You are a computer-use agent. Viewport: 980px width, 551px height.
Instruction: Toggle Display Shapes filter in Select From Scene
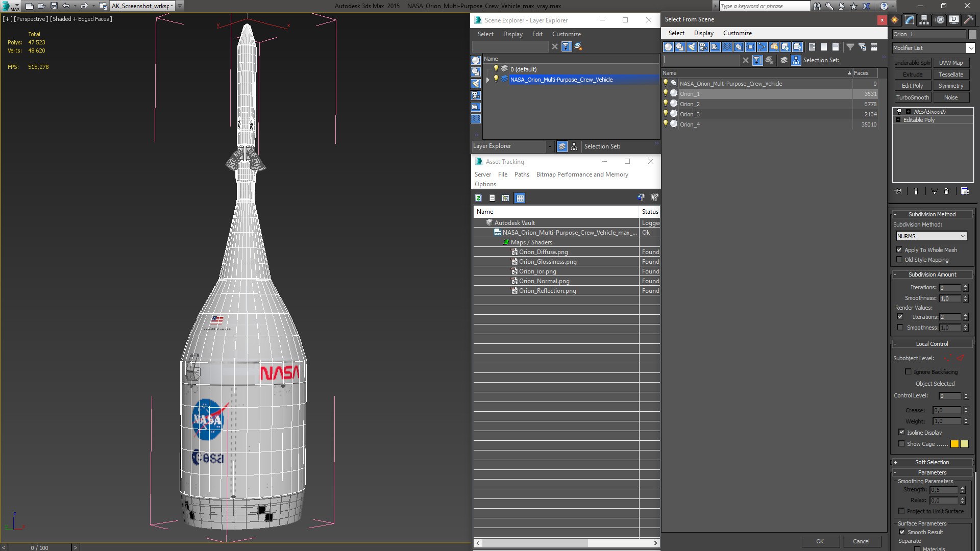click(x=680, y=47)
